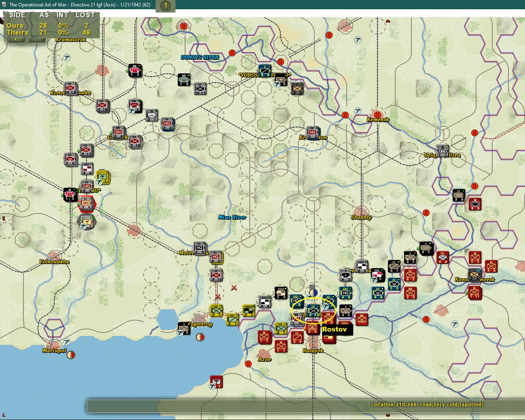Select the blue HQ 4-3 corps counter
The width and height of the screenshot is (525, 420).
click(x=346, y=293)
